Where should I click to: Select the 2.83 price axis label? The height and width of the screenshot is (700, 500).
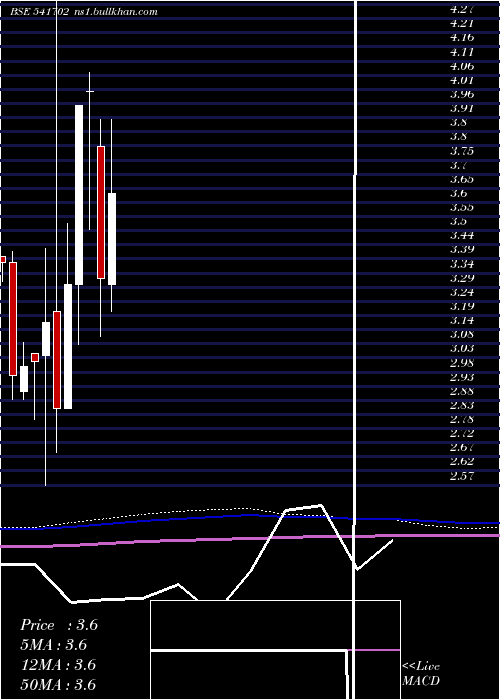click(462, 405)
